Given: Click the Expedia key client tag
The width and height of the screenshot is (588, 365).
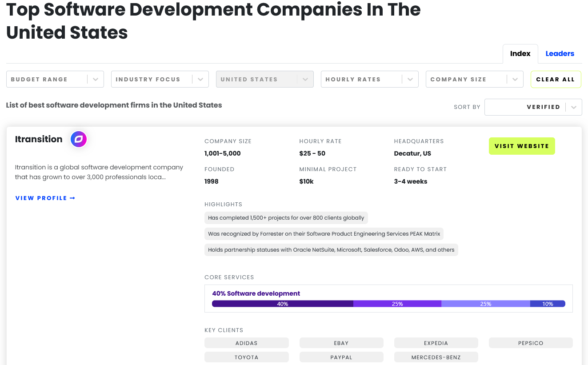Looking at the screenshot, I should pyautogui.click(x=436, y=343).
